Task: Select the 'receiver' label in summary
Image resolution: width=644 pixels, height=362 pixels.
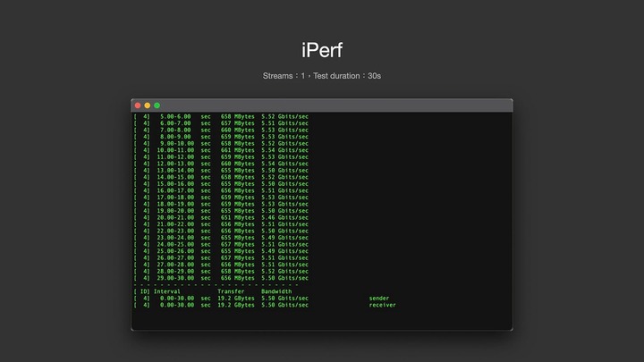Action: pyautogui.click(x=382, y=305)
